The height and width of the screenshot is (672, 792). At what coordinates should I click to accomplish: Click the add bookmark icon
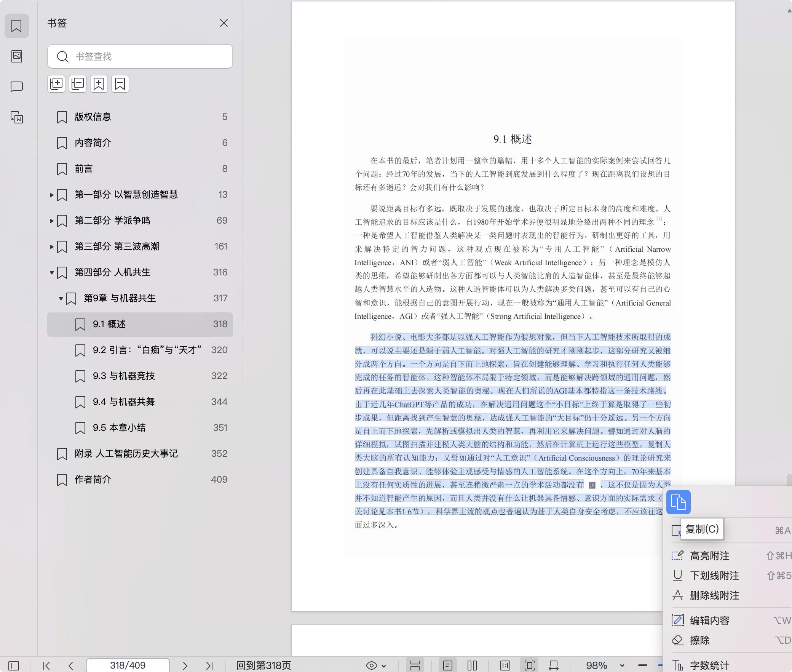pos(99,84)
